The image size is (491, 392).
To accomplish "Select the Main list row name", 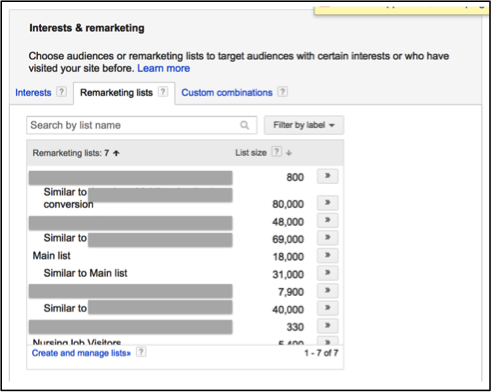I will click(x=52, y=256).
